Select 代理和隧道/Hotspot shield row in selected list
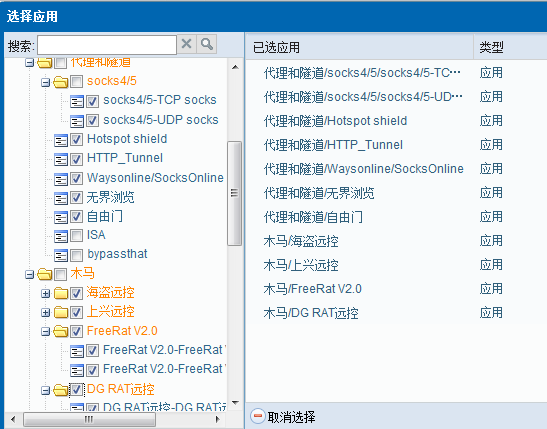This screenshot has height=429, width=547. (396, 121)
